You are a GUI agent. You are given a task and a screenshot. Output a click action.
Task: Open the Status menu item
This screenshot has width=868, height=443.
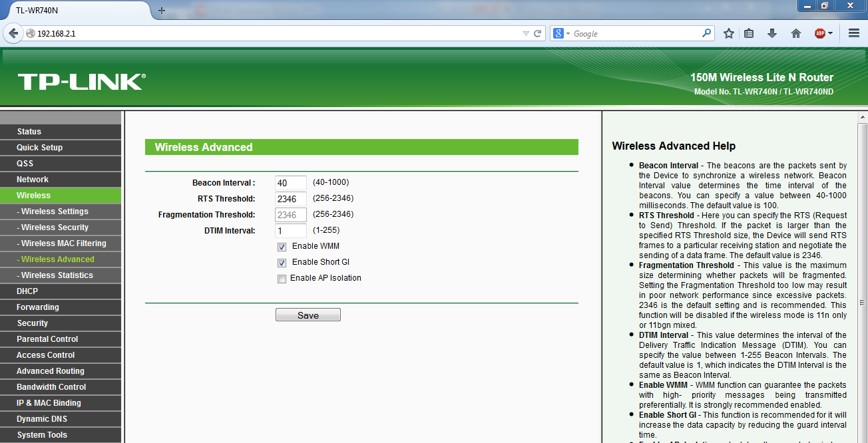coord(61,132)
